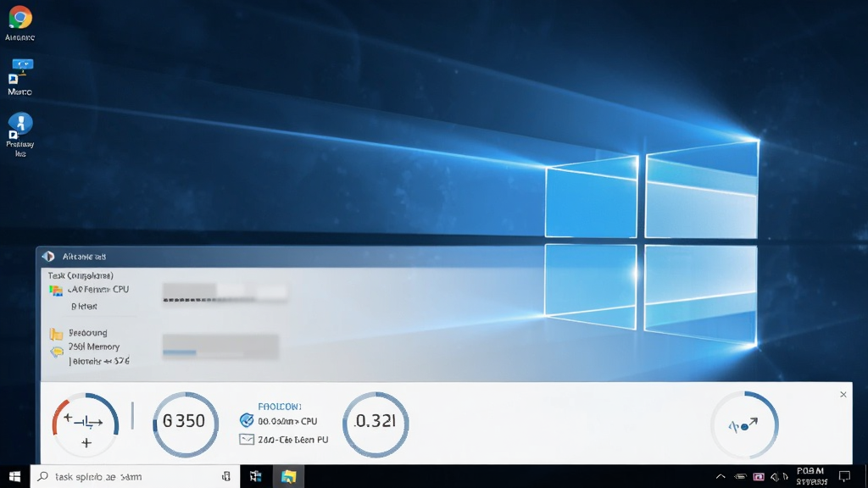Close the bottom gauge panel

(x=843, y=395)
